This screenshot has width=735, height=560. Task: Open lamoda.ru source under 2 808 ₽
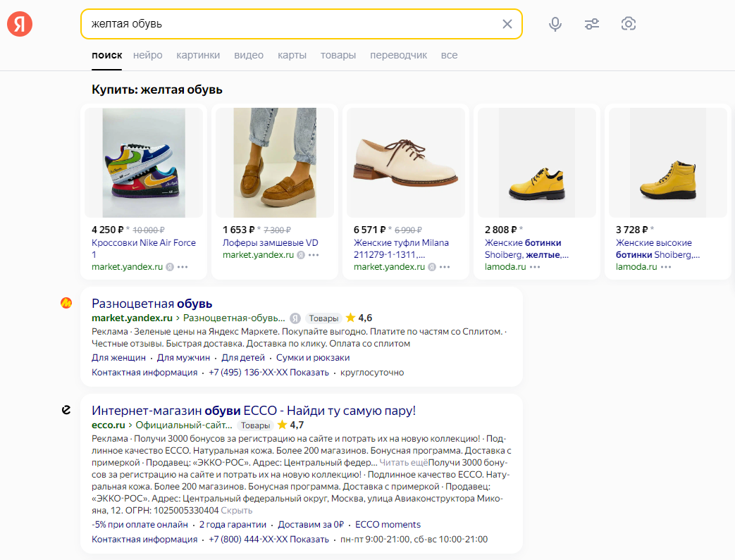click(505, 267)
